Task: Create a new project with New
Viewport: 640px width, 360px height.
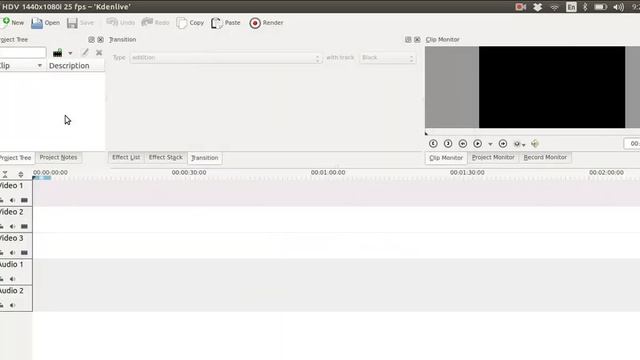Action: click(13, 22)
